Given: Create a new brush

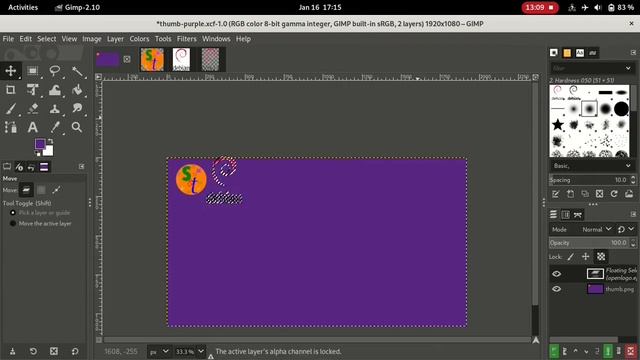Looking at the screenshot, I should (x=570, y=194).
